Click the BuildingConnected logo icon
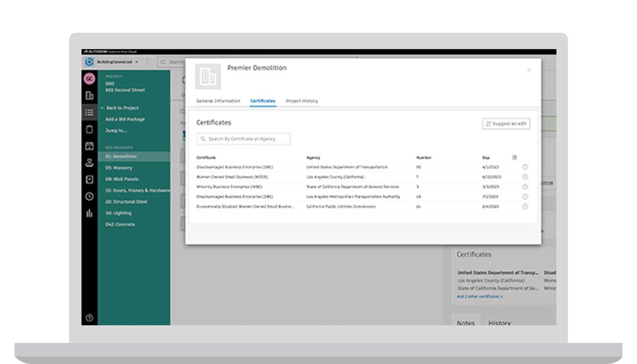This screenshot has width=637, height=364. [89, 61]
